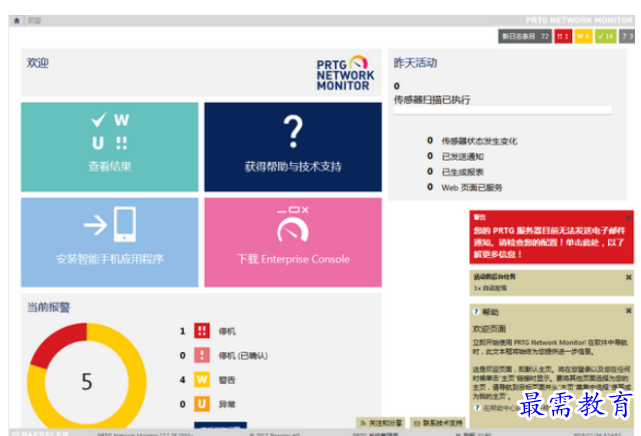Open the red 停机 alarm icon
This screenshot has height=436, width=641.
[202, 331]
